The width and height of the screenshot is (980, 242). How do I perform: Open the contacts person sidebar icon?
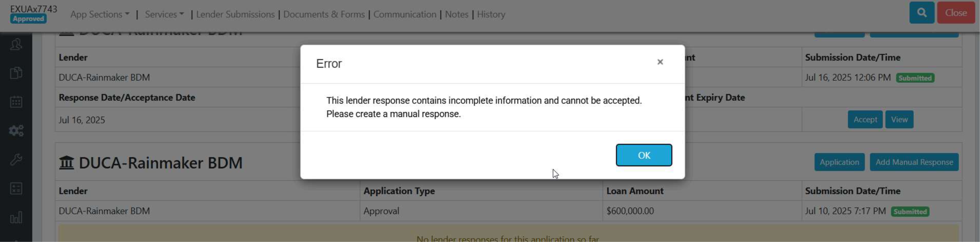pyautogui.click(x=16, y=44)
